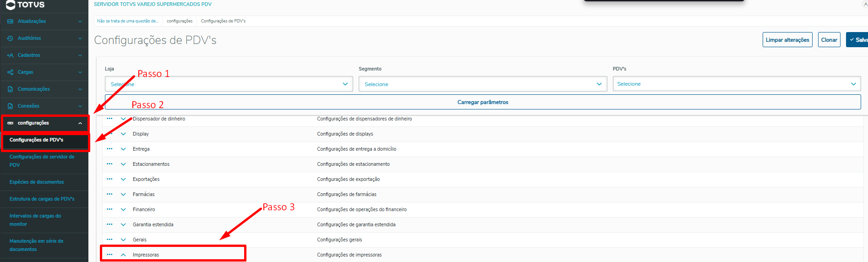Click 'Configurações de entrega a domicílio' text
The width and height of the screenshot is (868, 262).
pos(357,149)
